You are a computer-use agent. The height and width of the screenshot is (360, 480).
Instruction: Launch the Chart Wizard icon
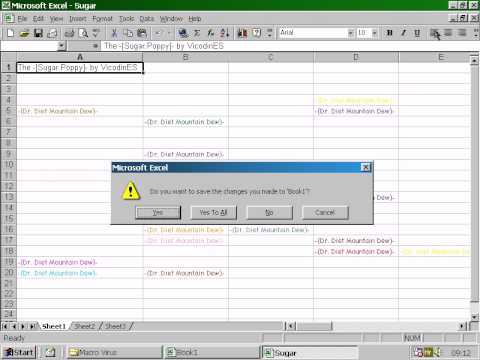pyautogui.click(x=242, y=33)
